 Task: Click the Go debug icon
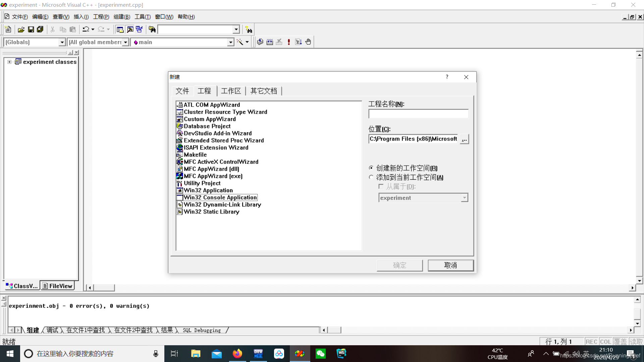(299, 42)
